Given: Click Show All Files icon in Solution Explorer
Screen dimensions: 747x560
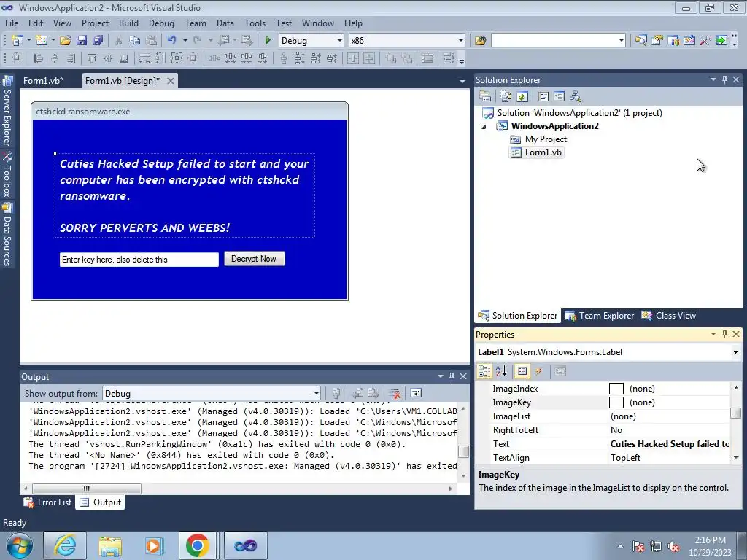Looking at the screenshot, I should 506,97.
